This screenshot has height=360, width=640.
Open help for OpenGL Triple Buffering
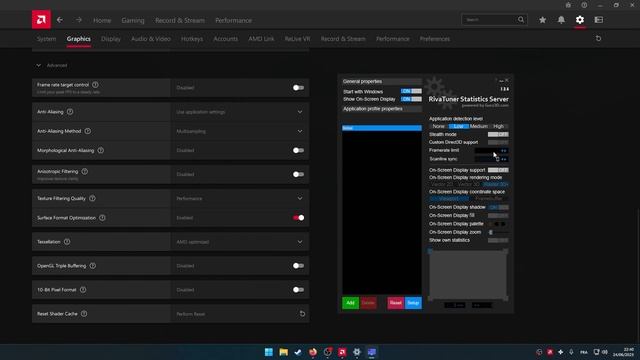93,266
